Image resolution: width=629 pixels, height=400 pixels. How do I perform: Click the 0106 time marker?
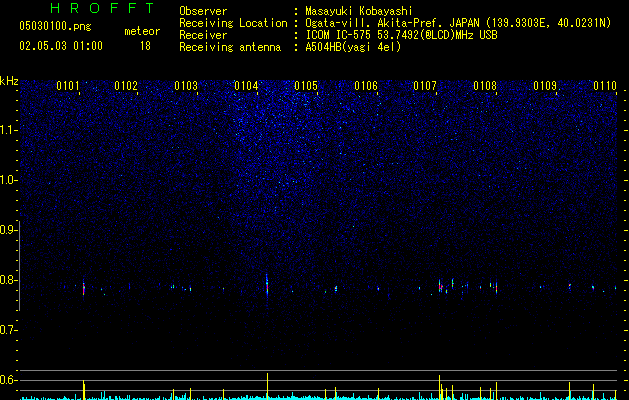366,86
